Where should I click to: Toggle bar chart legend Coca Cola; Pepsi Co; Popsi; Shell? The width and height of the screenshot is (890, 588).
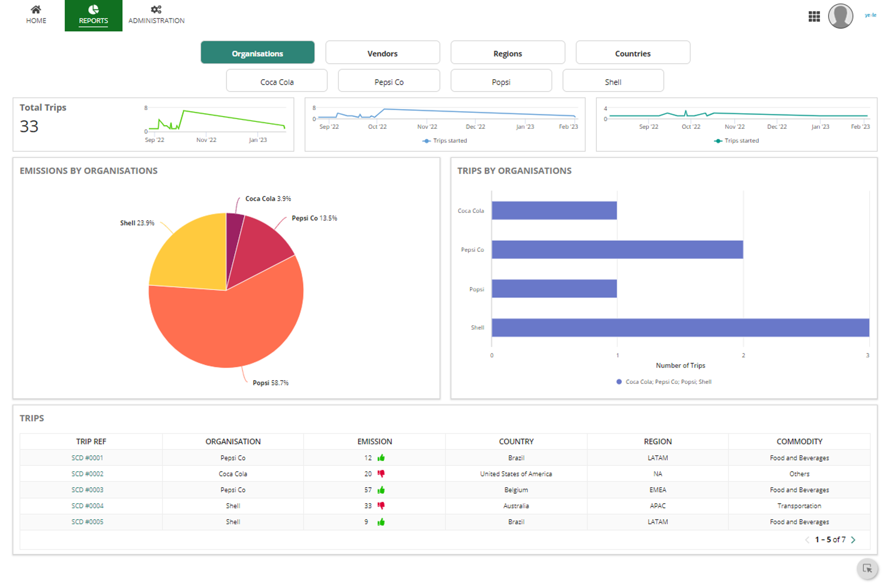pyautogui.click(x=664, y=382)
